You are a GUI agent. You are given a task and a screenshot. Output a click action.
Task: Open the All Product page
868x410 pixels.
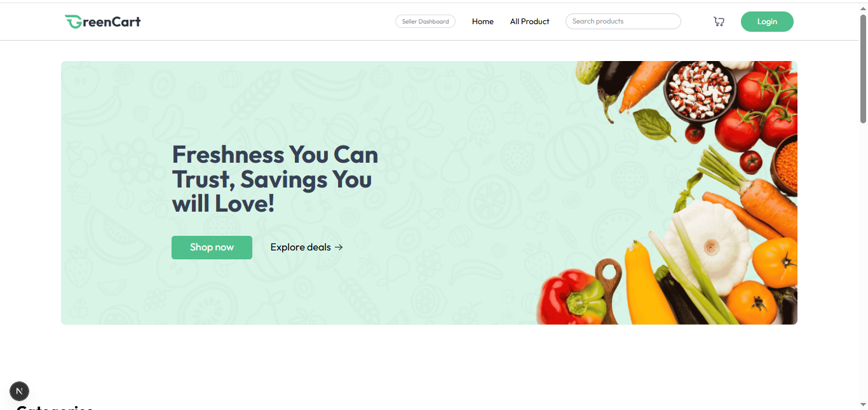pos(530,22)
